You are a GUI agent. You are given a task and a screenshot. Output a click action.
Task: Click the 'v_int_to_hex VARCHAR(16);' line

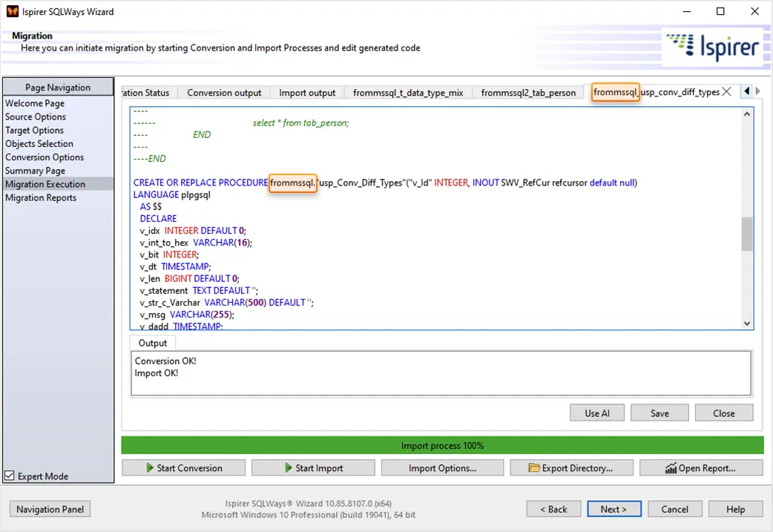pos(196,242)
